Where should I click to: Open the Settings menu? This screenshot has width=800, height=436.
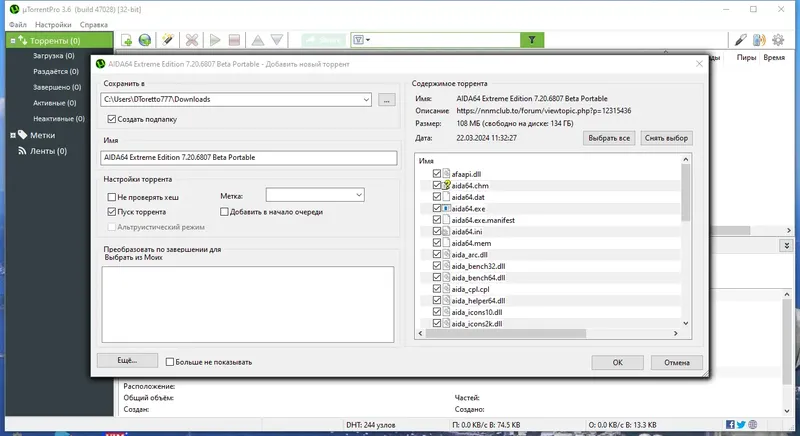(53, 24)
